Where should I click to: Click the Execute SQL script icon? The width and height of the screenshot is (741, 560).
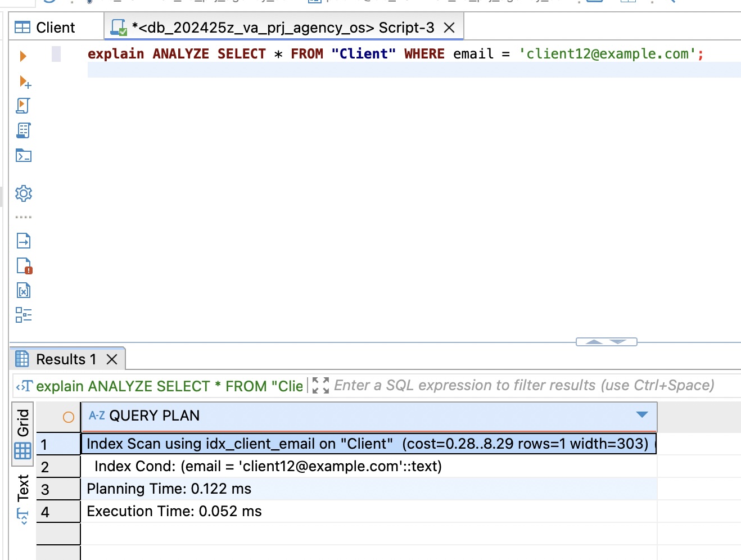coord(23,106)
